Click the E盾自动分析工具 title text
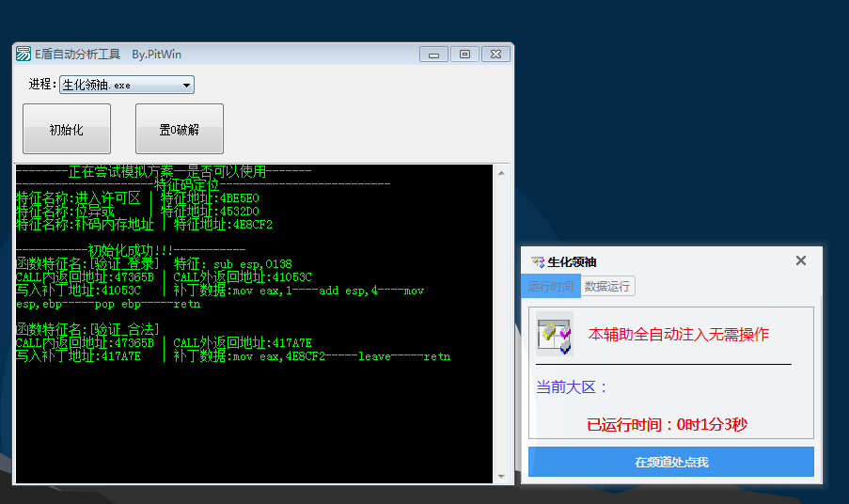 [77, 55]
